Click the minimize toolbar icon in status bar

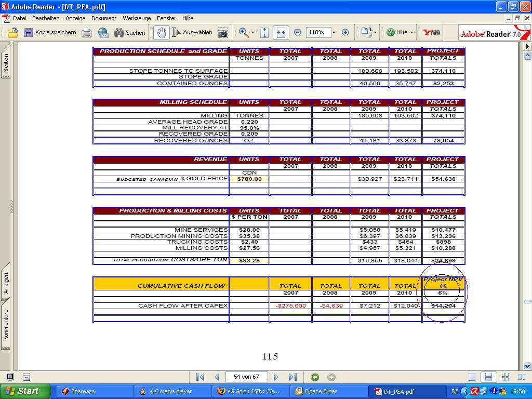[26, 377]
